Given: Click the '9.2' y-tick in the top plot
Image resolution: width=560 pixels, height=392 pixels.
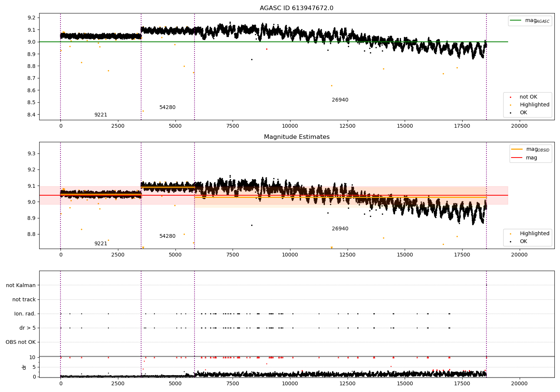Looking at the screenshot, I should click(x=32, y=18).
